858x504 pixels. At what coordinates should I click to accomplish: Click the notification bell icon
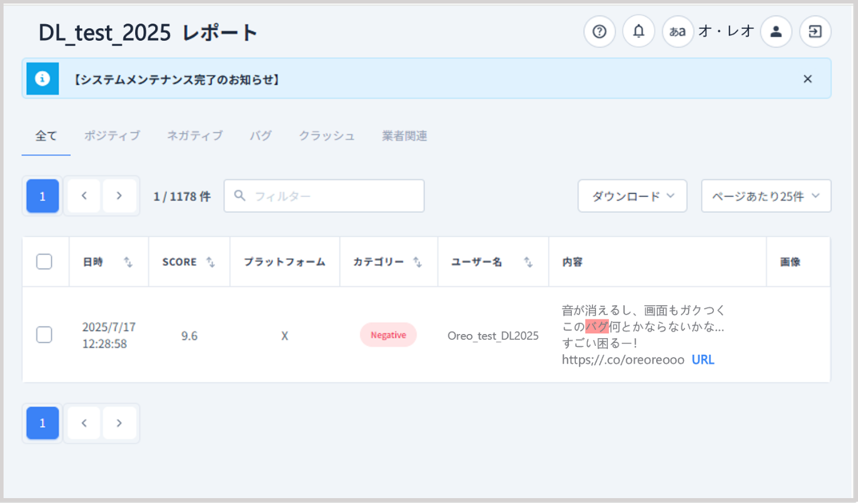coord(638,31)
